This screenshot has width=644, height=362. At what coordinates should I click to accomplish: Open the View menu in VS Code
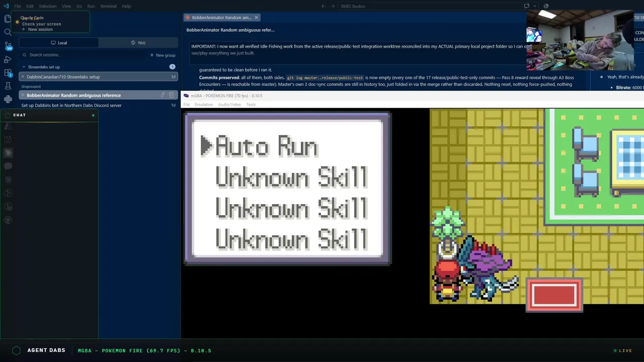(66, 6)
